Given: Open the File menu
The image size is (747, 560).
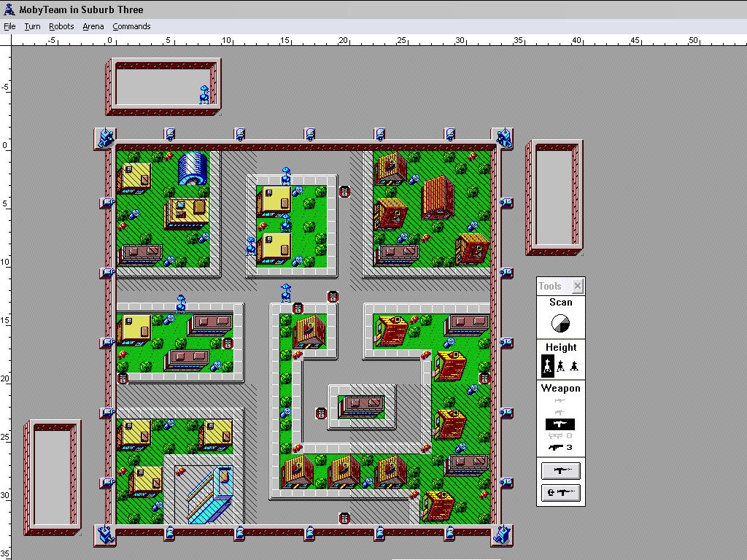Looking at the screenshot, I should (x=9, y=26).
